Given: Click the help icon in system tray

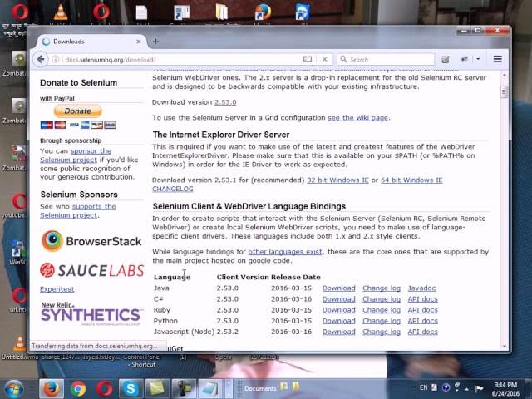Looking at the screenshot, I should click(x=446, y=387).
